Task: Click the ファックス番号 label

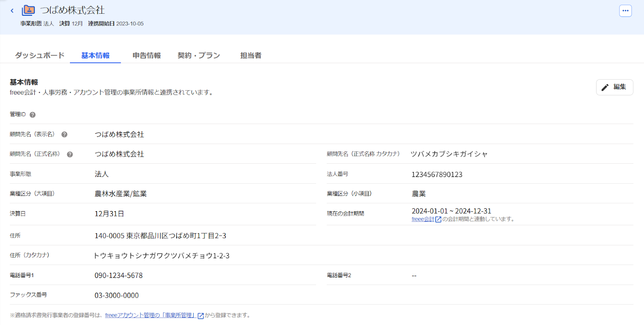Action: click(28, 295)
